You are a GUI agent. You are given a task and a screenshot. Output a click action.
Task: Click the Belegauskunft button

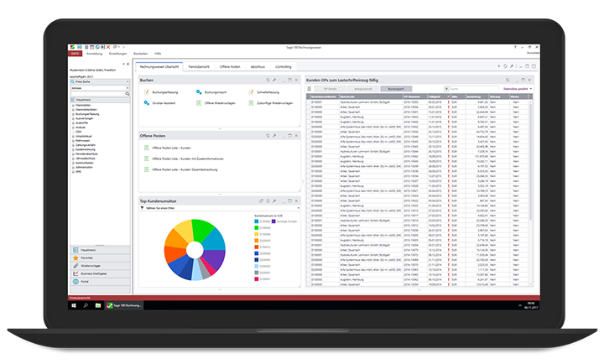pyautogui.click(x=363, y=89)
